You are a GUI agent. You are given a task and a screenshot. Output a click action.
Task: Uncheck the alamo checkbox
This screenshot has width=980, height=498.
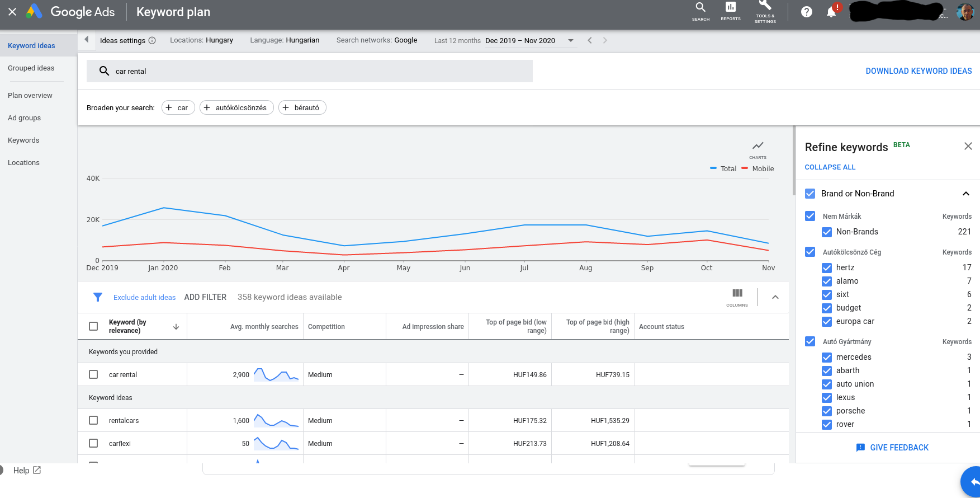pos(827,281)
